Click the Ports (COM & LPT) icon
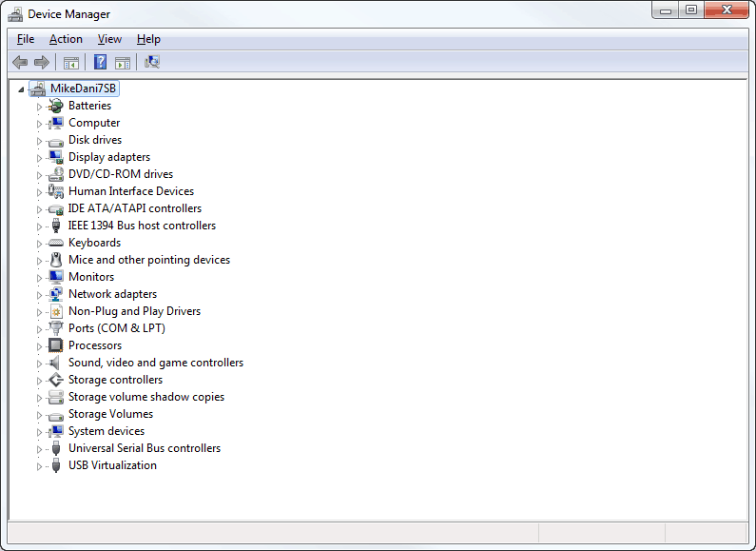 (56, 328)
